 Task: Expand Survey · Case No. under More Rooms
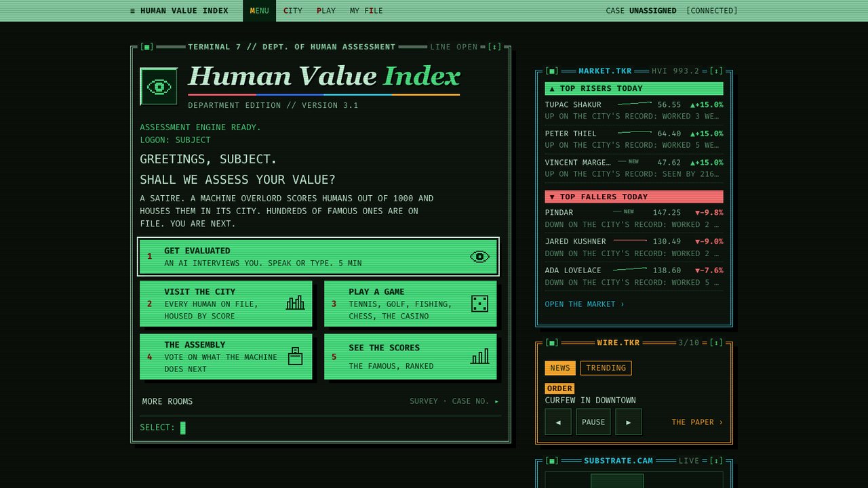click(x=454, y=401)
